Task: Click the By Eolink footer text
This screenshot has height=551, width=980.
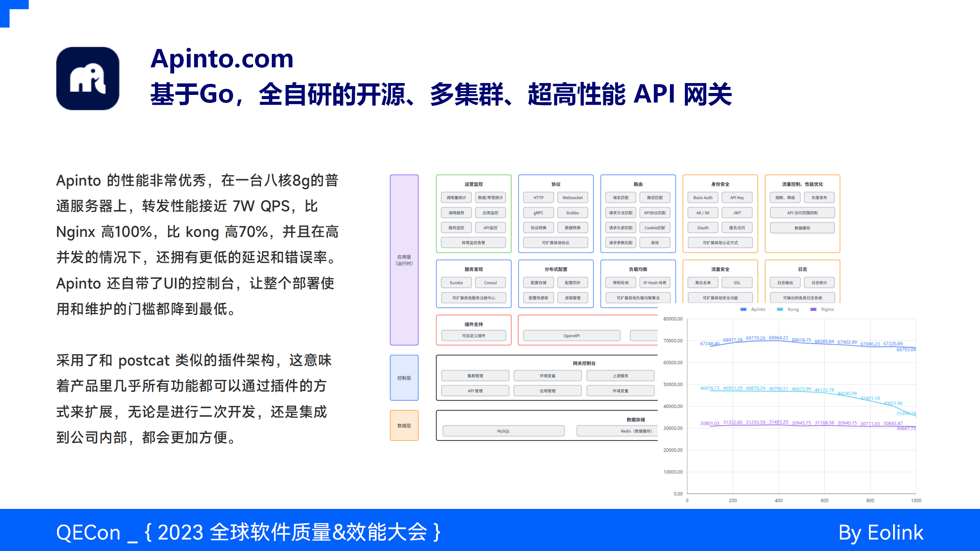Action: pos(881,532)
